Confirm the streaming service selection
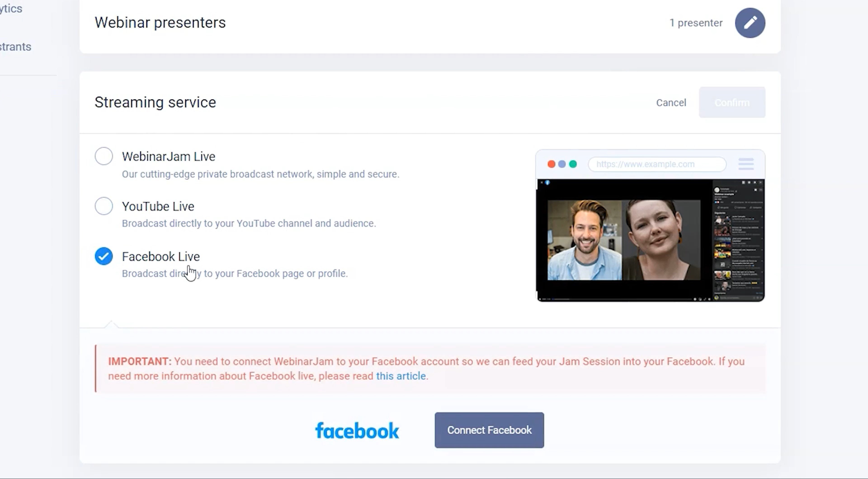The height and width of the screenshot is (479, 868). point(732,102)
